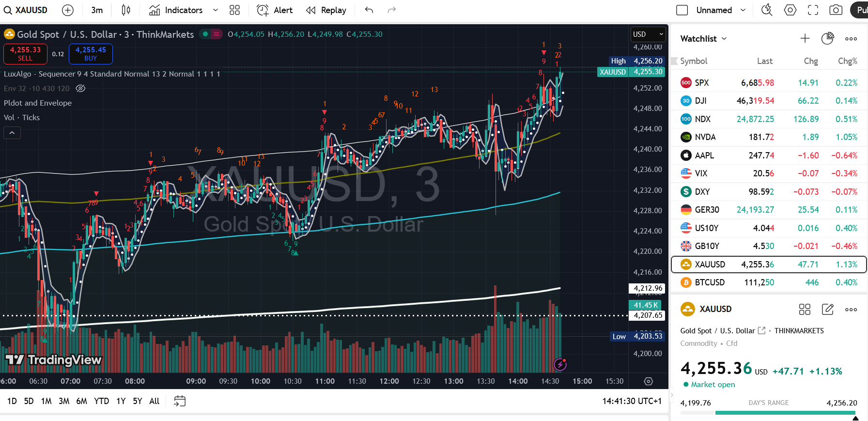Image resolution: width=868 pixels, height=421 pixels.
Task: Select the Pldot and Envelope indicator
Action: [x=38, y=103]
